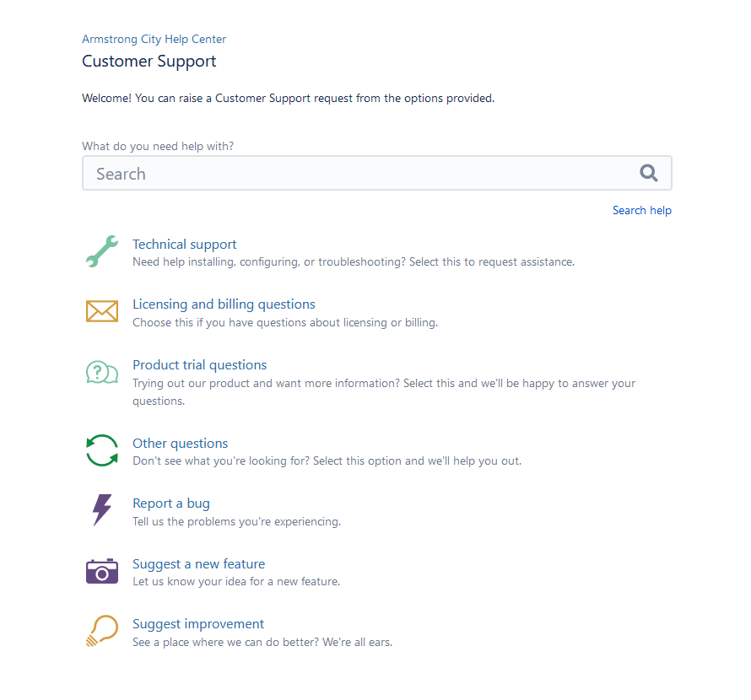
Task: Open Product trial questions via speech bubble icon
Action: [x=101, y=371]
